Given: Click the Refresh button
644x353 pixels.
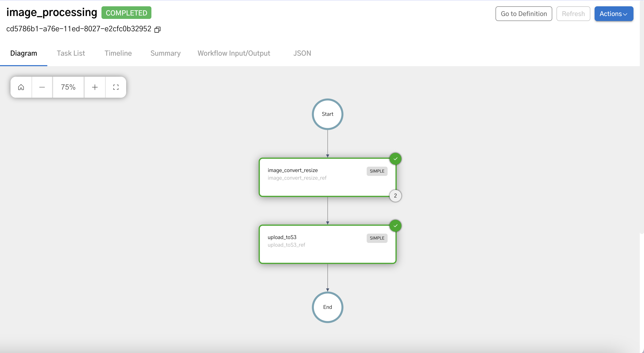Looking at the screenshot, I should click(573, 14).
